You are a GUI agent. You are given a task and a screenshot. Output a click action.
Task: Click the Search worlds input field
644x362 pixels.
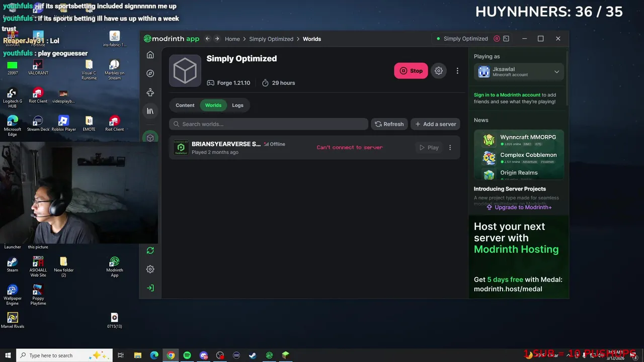(x=269, y=124)
